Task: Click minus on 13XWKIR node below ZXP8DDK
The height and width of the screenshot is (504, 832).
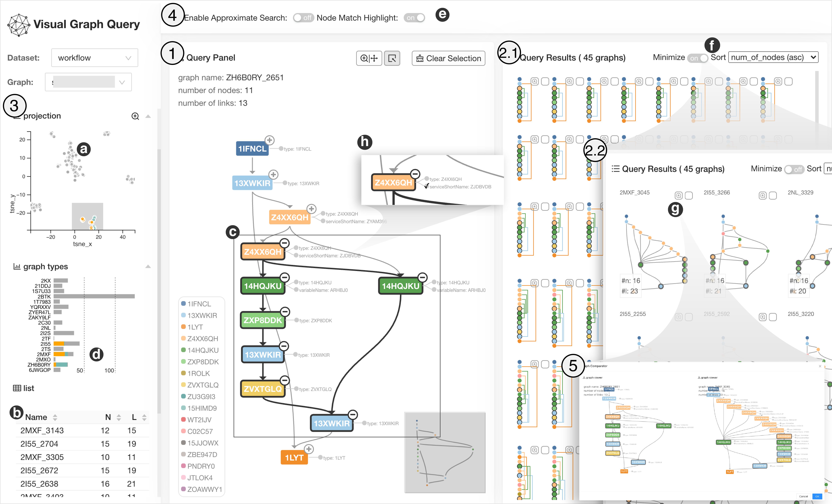Action: click(284, 346)
